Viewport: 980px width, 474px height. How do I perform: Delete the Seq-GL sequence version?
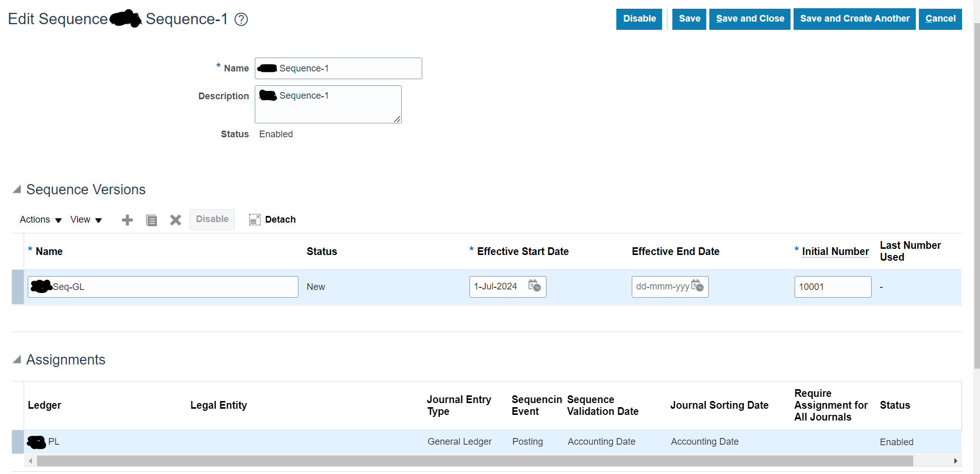pos(175,220)
